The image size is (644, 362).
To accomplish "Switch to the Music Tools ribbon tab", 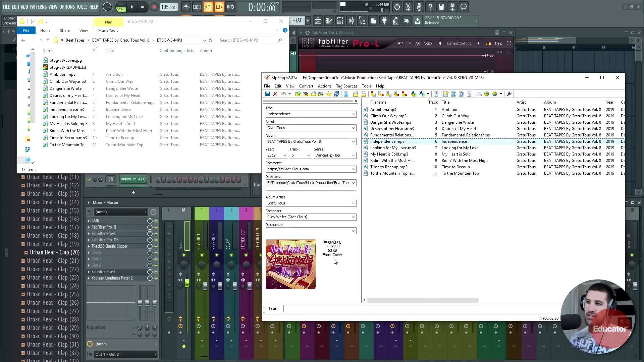I will (108, 31).
